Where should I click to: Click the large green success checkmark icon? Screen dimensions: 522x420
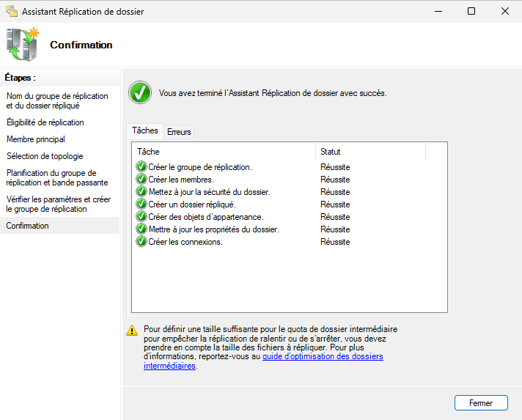[x=139, y=93]
